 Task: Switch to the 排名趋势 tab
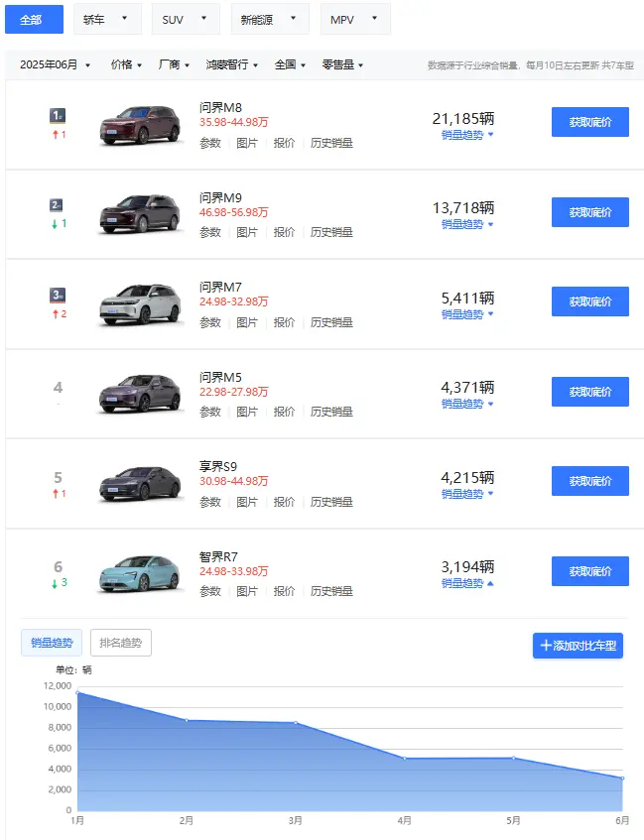tap(121, 643)
